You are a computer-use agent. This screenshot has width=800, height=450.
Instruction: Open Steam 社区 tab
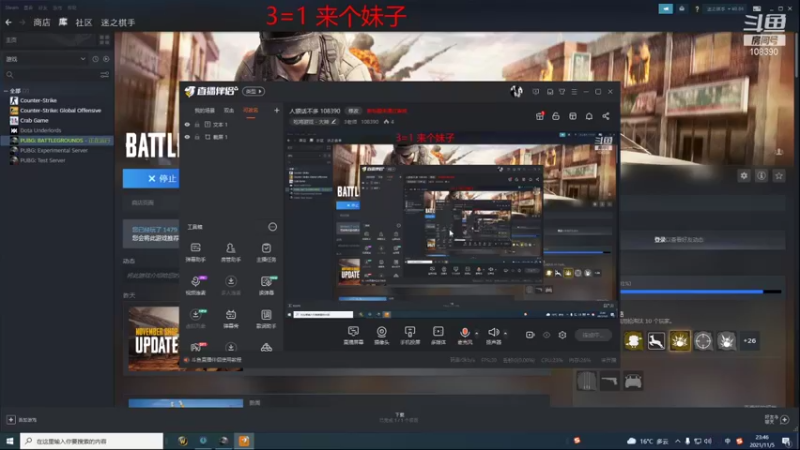pos(84,22)
